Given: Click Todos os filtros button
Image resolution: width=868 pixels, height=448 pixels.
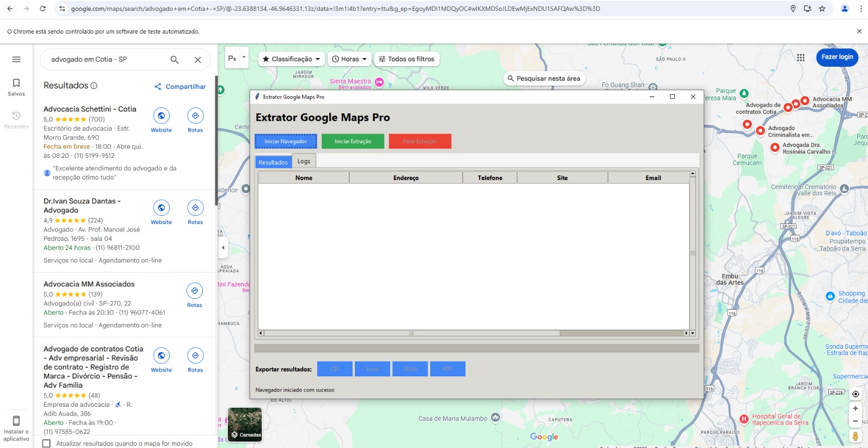Looking at the screenshot, I should pos(406,59).
